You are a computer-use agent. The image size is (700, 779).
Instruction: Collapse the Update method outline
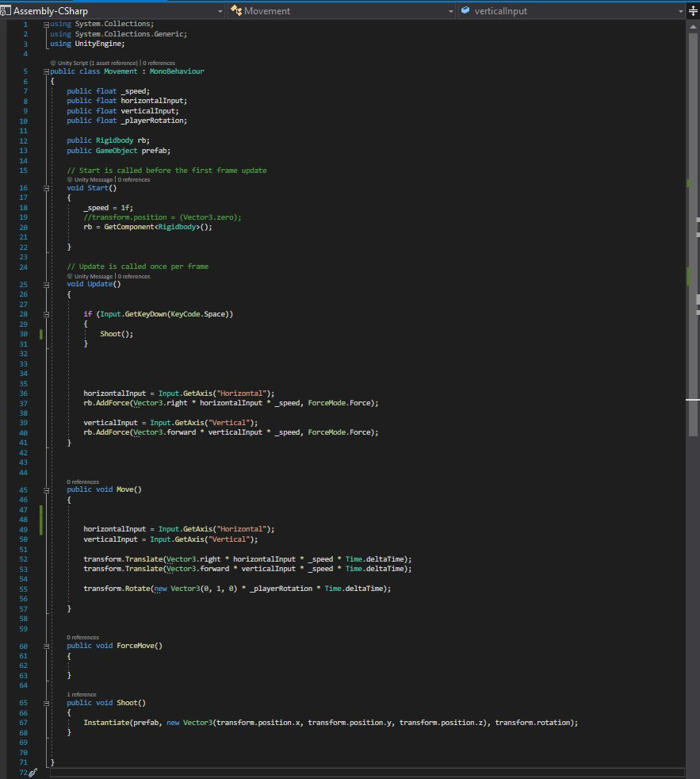46,285
